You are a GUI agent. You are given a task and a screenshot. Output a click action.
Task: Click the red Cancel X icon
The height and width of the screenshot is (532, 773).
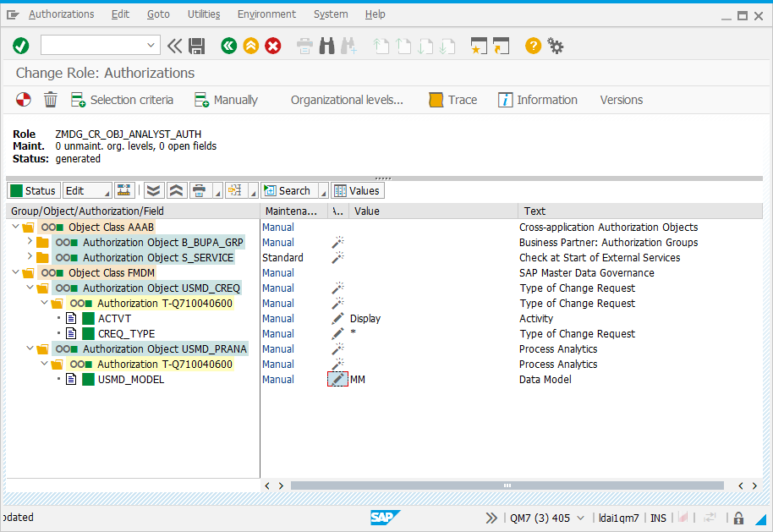[272, 46]
